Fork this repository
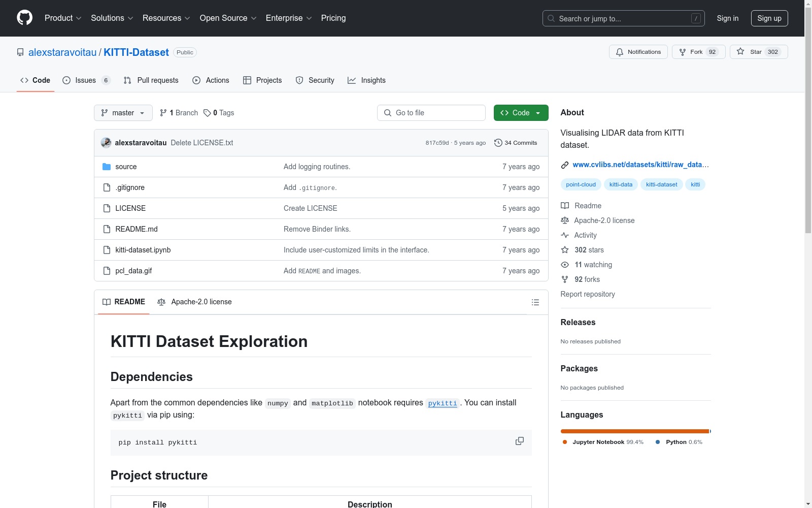Image resolution: width=812 pixels, height=508 pixels. (x=698, y=52)
